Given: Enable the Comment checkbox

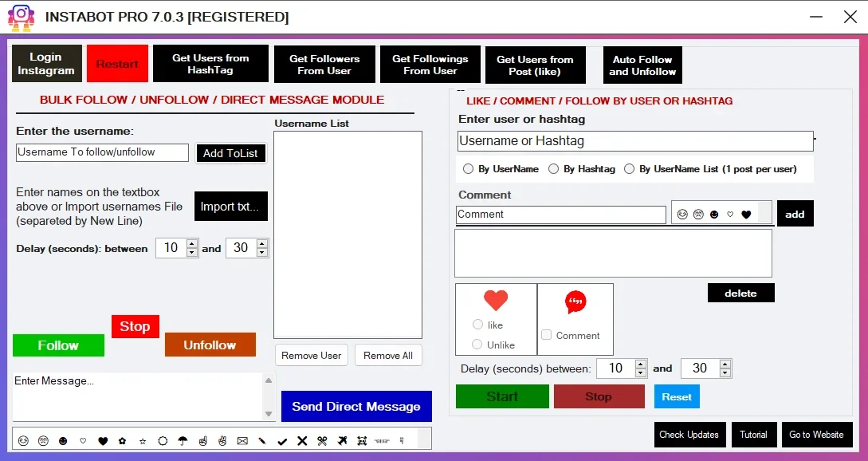Looking at the screenshot, I should coord(546,335).
